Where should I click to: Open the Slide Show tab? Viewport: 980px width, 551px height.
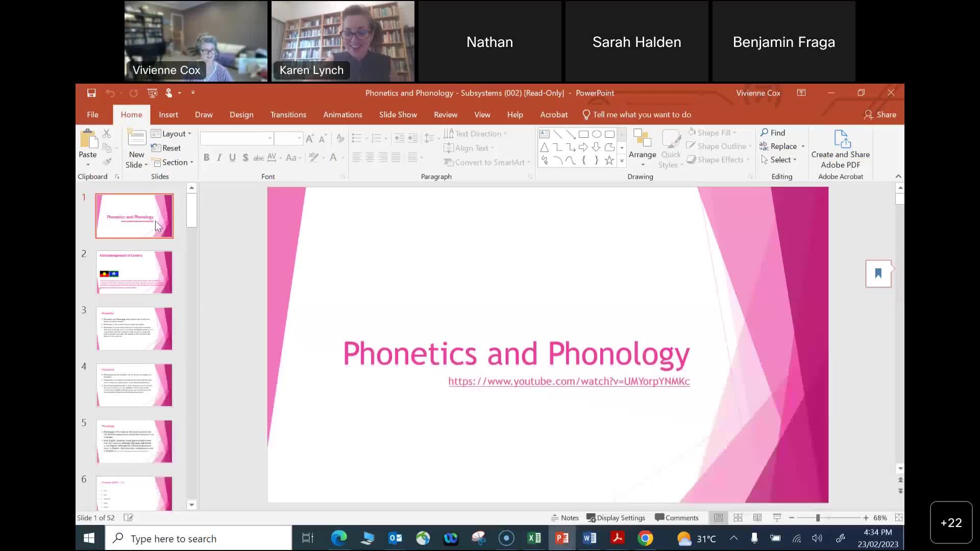398,114
